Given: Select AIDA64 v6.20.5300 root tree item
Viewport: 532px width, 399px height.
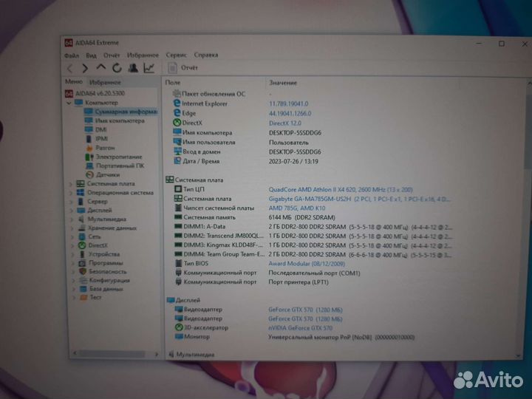Looking at the screenshot, I should coord(100,93).
